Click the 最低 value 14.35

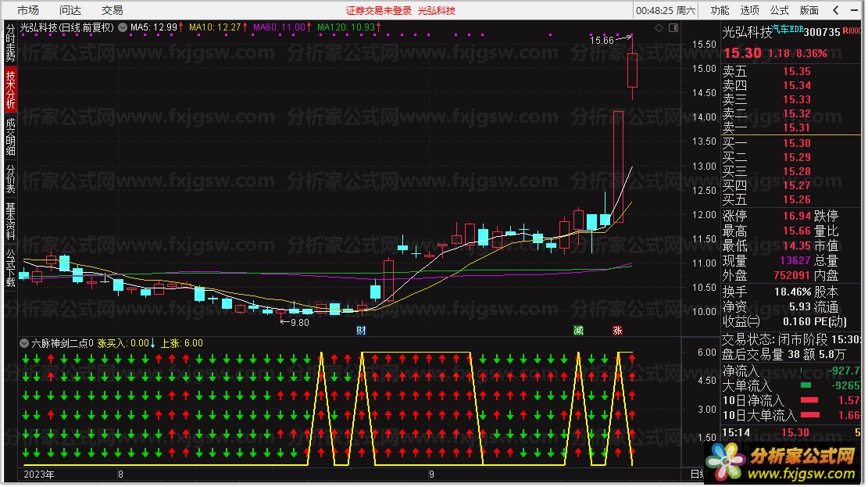coord(797,245)
